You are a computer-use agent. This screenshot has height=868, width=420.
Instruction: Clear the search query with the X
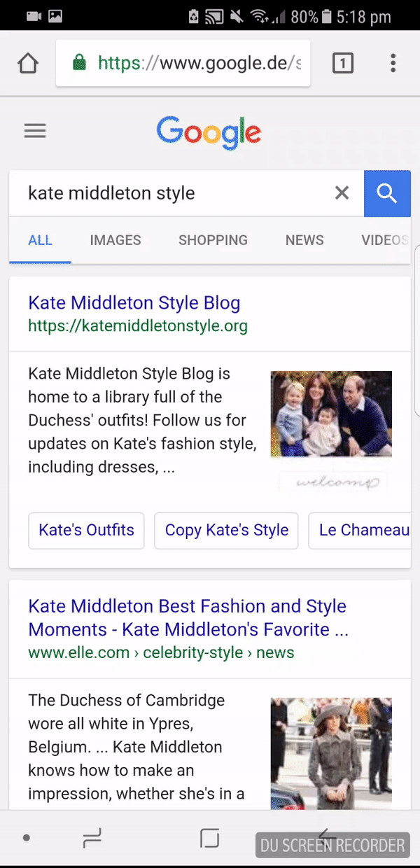pos(342,192)
